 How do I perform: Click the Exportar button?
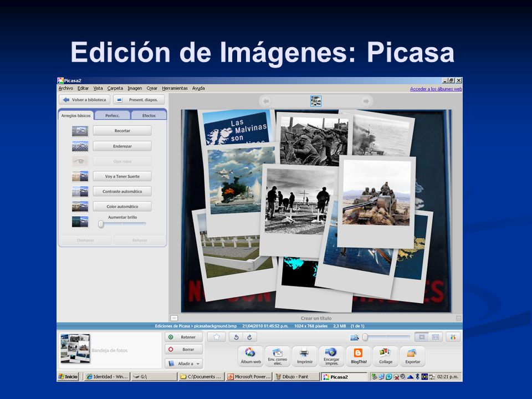tap(412, 356)
